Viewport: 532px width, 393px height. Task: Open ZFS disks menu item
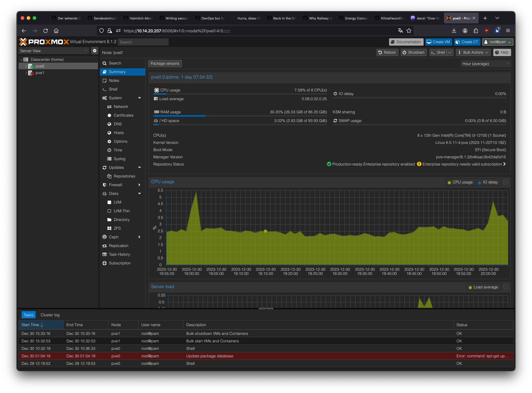[123, 228]
